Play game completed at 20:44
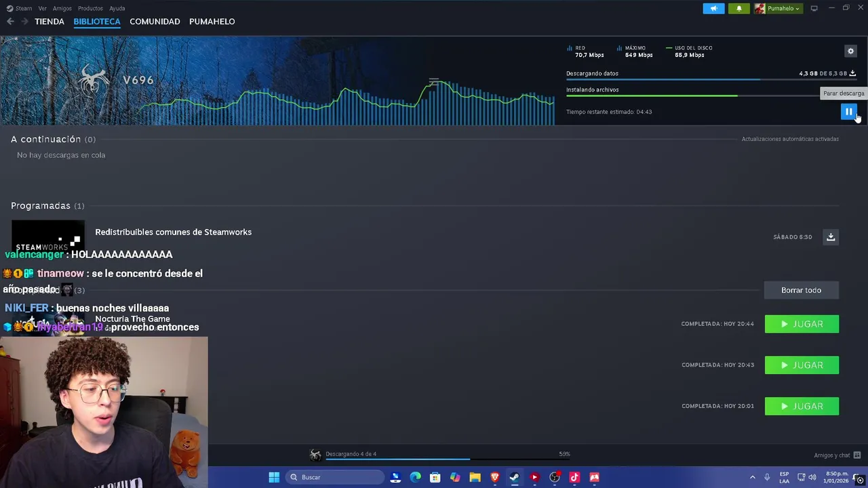Viewport: 868px width, 488px height. click(x=802, y=324)
